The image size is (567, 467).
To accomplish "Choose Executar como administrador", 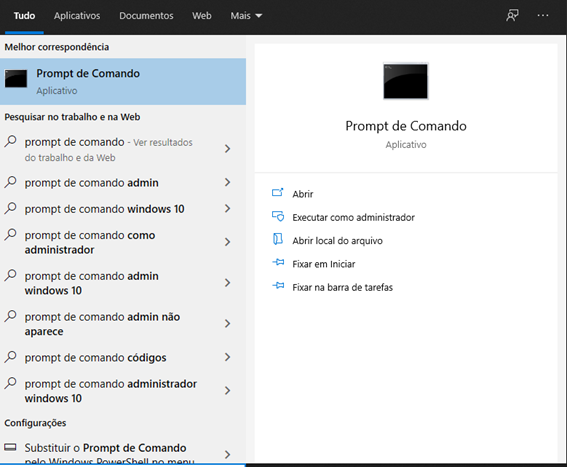I will tap(353, 217).
